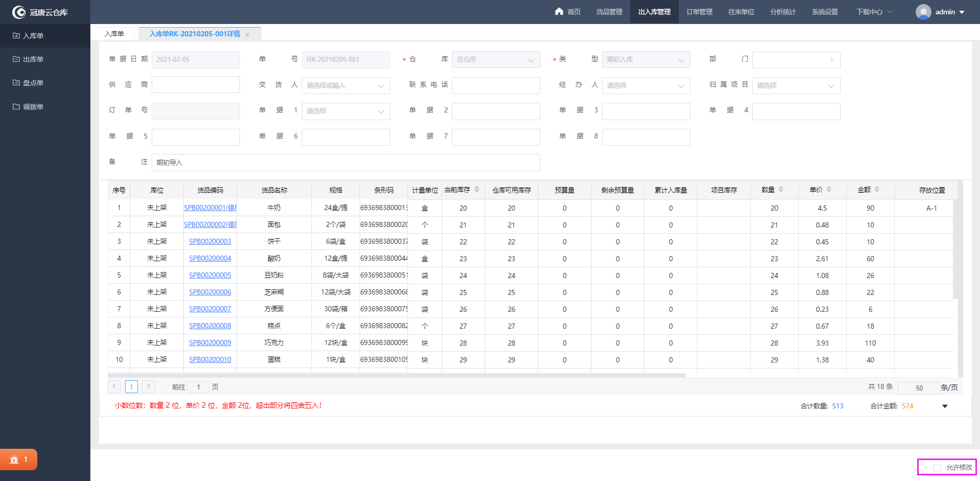The width and height of the screenshot is (980, 481).
Task: Switch to the 入库单 tab
Action: pyautogui.click(x=114, y=34)
